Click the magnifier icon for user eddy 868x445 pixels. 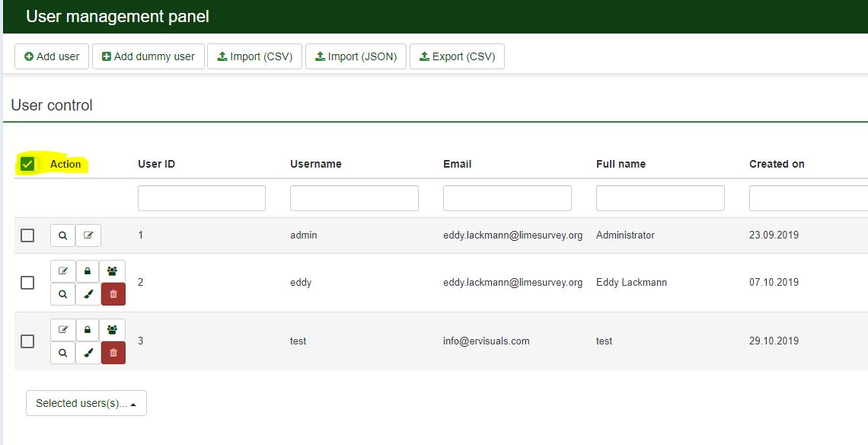click(63, 294)
